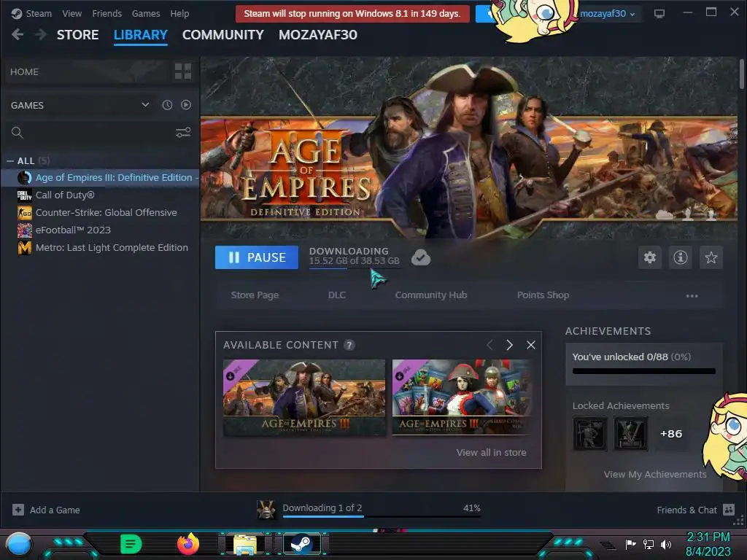Open game manage gear icon
This screenshot has width=747, height=560.
tap(650, 257)
